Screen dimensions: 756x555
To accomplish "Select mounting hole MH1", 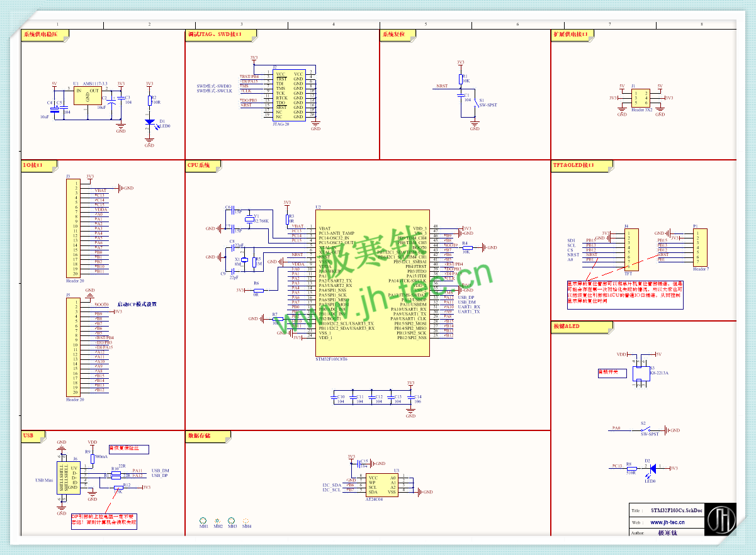I will [203, 521].
